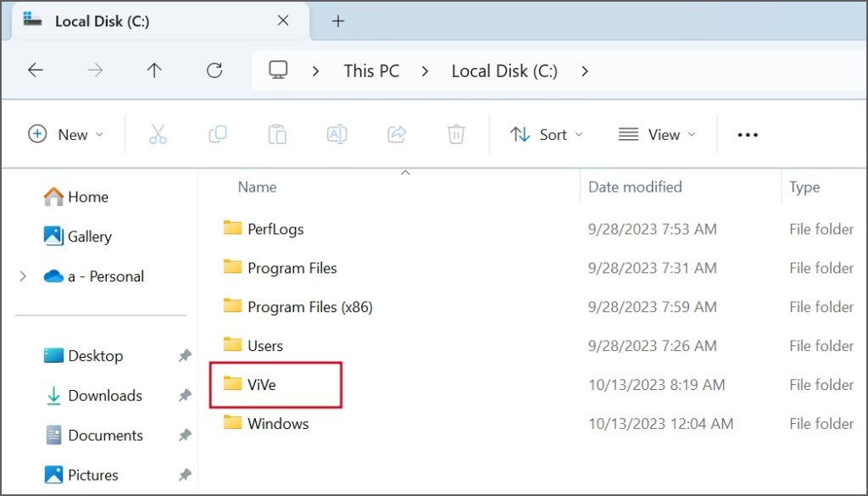Open the See more ellipsis menu

(x=748, y=134)
